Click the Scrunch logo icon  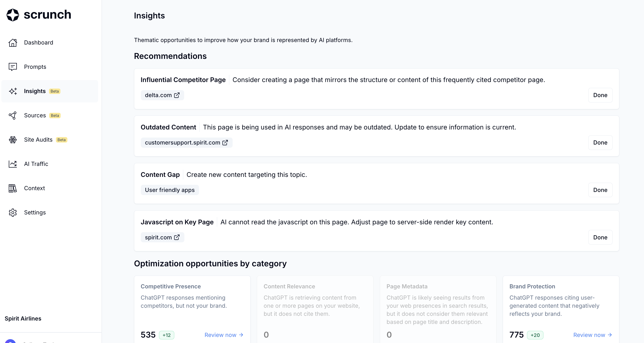pos(13,15)
